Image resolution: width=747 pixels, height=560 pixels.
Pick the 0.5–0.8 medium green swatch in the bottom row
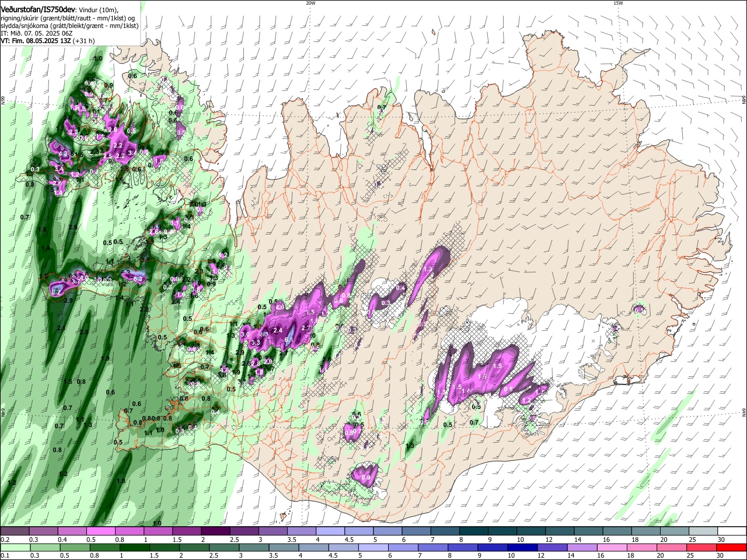point(75,547)
